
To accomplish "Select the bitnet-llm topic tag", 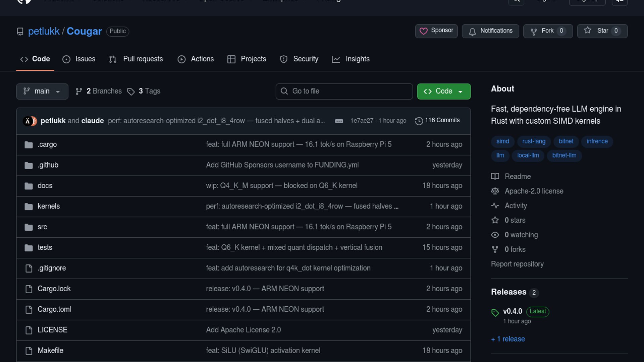I will coord(564,156).
